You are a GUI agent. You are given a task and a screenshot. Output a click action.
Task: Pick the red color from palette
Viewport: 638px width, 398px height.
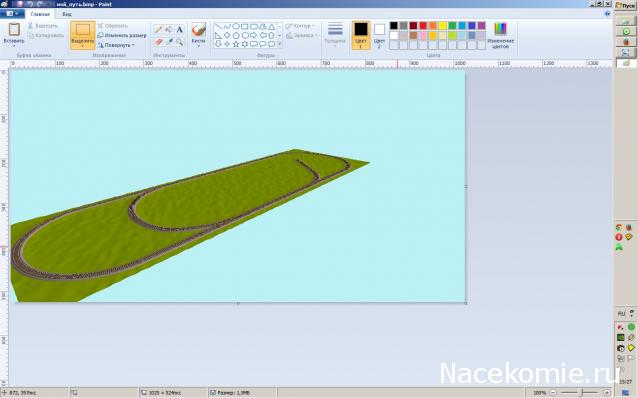[423, 26]
